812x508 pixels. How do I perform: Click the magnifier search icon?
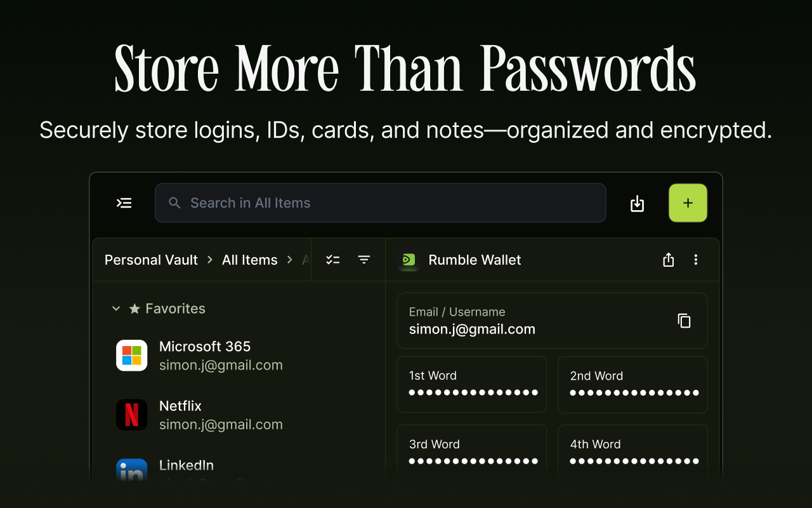click(x=174, y=203)
